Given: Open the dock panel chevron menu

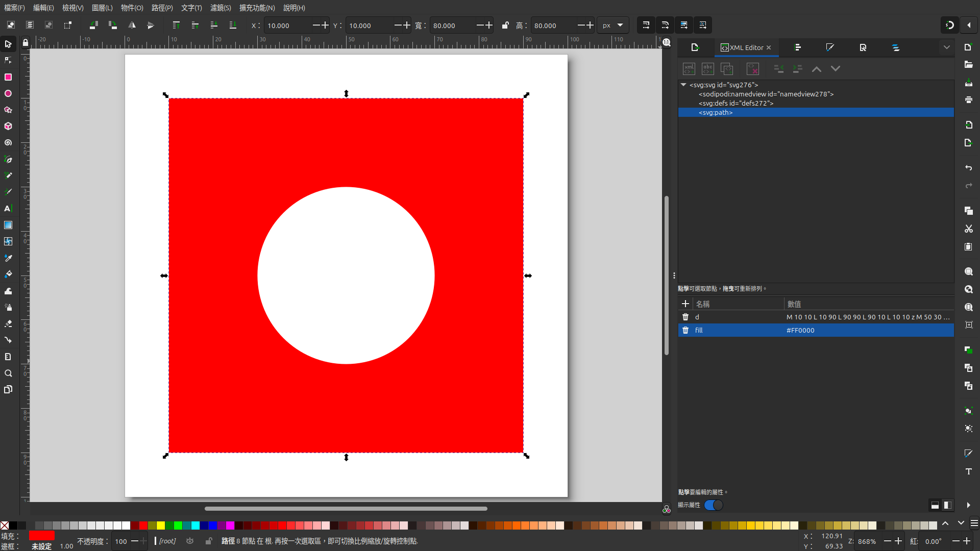Looking at the screenshot, I should pos(947,47).
